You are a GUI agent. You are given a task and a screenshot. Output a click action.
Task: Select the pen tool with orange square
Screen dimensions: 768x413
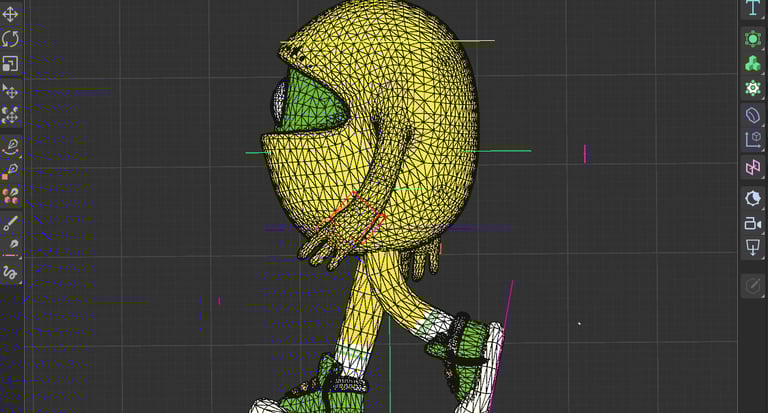point(10,171)
